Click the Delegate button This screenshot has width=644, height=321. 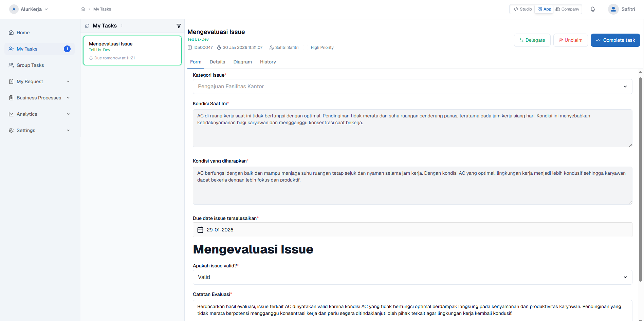[x=532, y=40]
